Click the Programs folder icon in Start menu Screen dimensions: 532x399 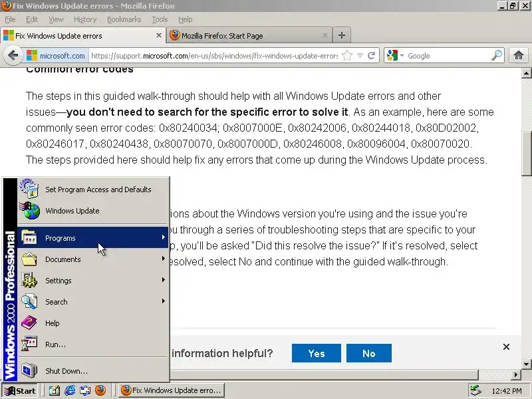[29, 237]
